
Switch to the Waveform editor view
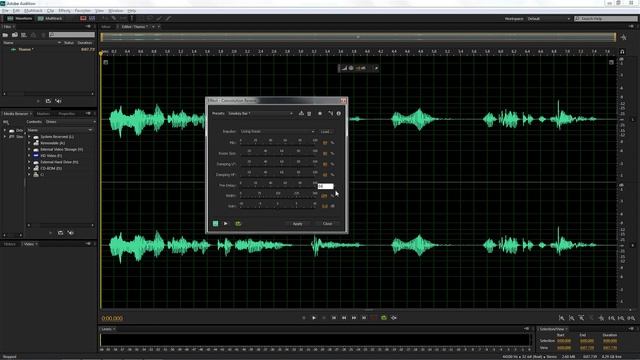(19, 18)
